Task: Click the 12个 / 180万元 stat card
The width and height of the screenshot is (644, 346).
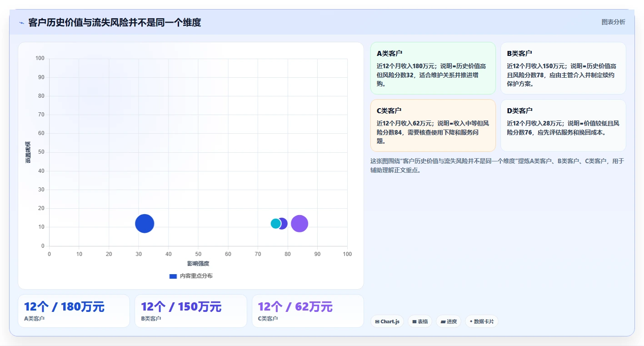Action: click(74, 311)
